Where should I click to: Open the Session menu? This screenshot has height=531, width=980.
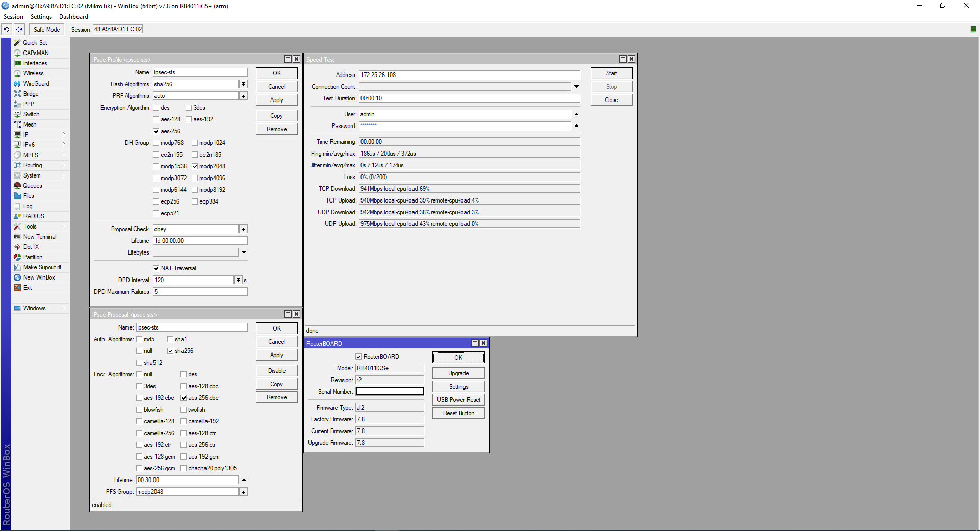(13, 17)
